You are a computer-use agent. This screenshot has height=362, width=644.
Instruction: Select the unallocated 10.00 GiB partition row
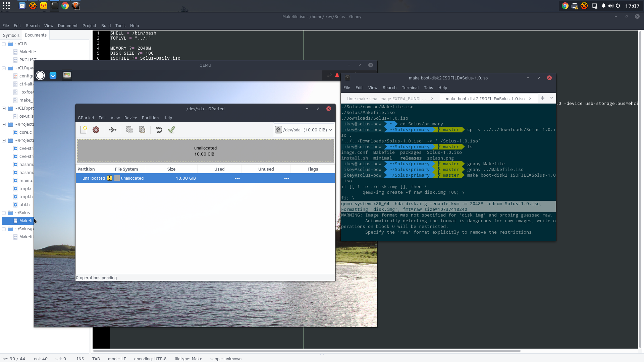coord(205,178)
